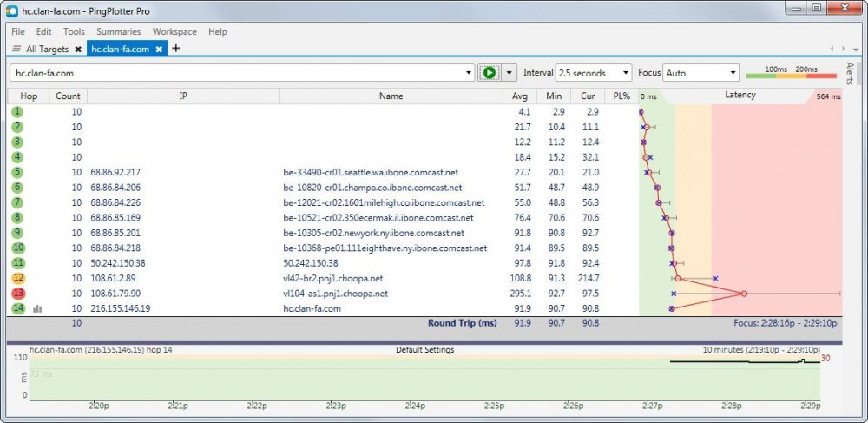Click the hop 13 latency spike point in graph
This screenshot has width=868, height=423.
point(744,294)
